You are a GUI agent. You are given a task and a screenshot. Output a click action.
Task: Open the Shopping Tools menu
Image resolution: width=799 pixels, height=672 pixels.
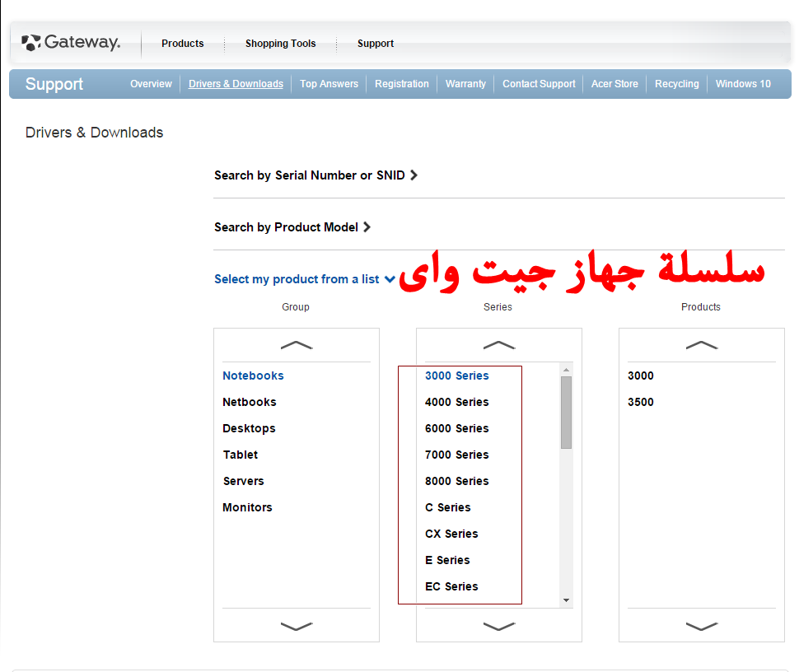tap(280, 44)
